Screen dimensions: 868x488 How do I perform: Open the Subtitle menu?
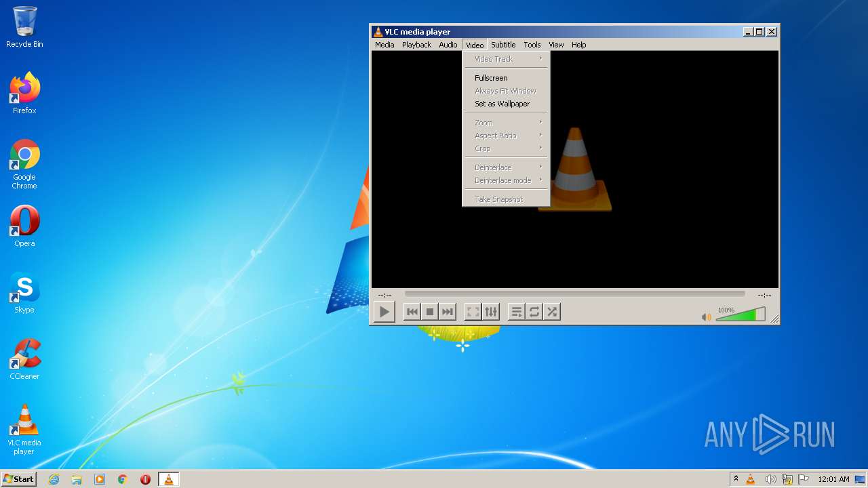tap(503, 45)
